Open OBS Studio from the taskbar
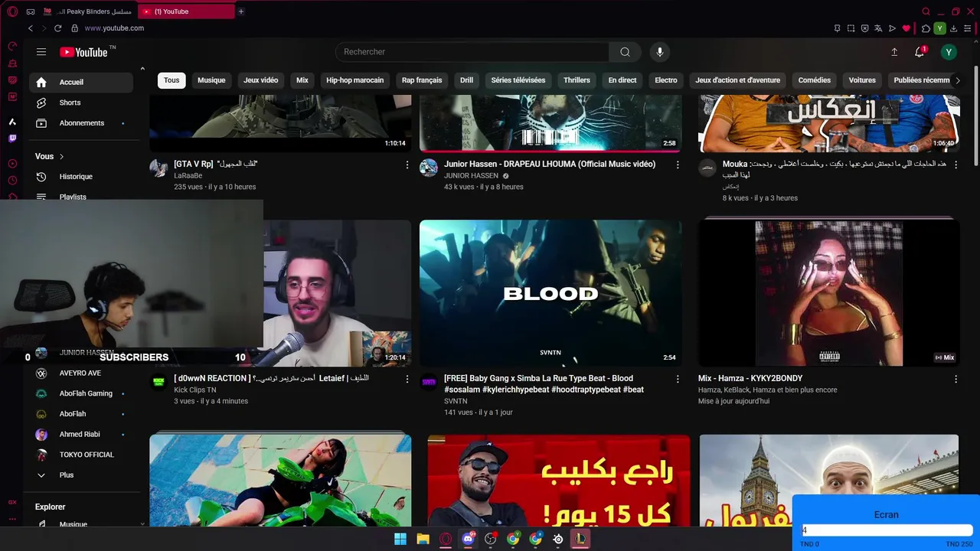The width and height of the screenshot is (980, 551). point(491,539)
